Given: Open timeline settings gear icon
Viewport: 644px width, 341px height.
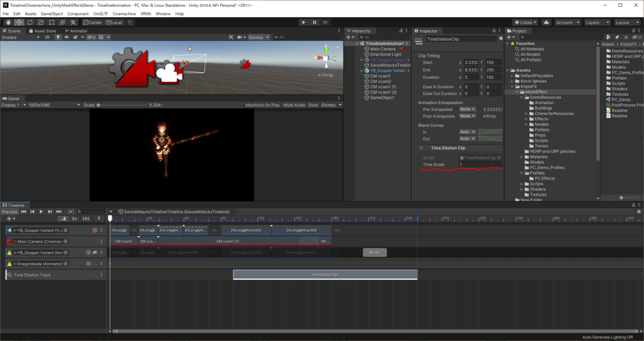Looking at the screenshot, I should [639, 212].
